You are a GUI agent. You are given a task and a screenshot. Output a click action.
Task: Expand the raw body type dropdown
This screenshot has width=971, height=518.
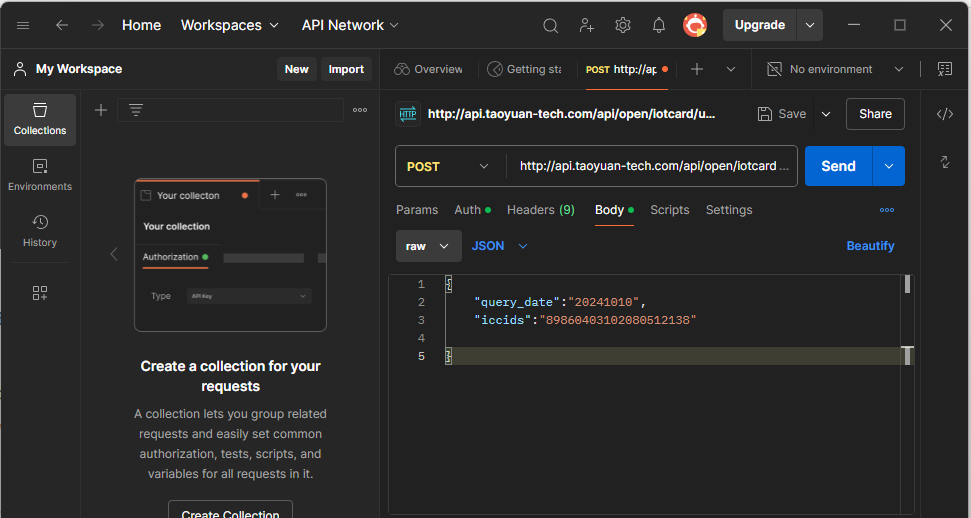click(x=428, y=246)
